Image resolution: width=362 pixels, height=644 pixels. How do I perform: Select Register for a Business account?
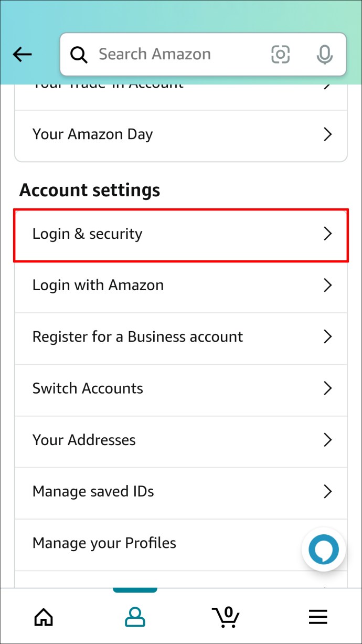(181, 337)
